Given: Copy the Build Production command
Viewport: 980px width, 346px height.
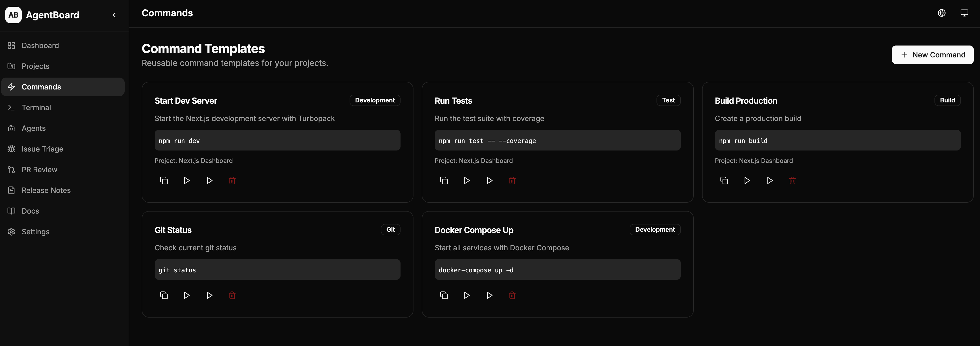Looking at the screenshot, I should pos(724,180).
